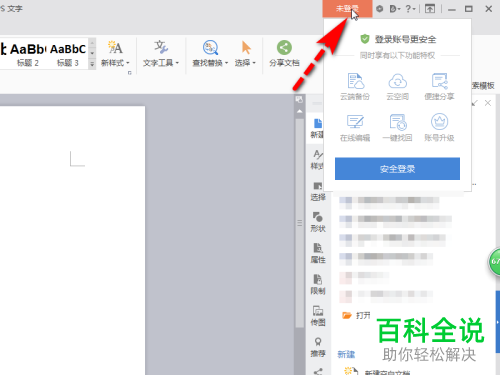Click the green 67 floating ball
The height and width of the screenshot is (375, 500).
point(495,261)
